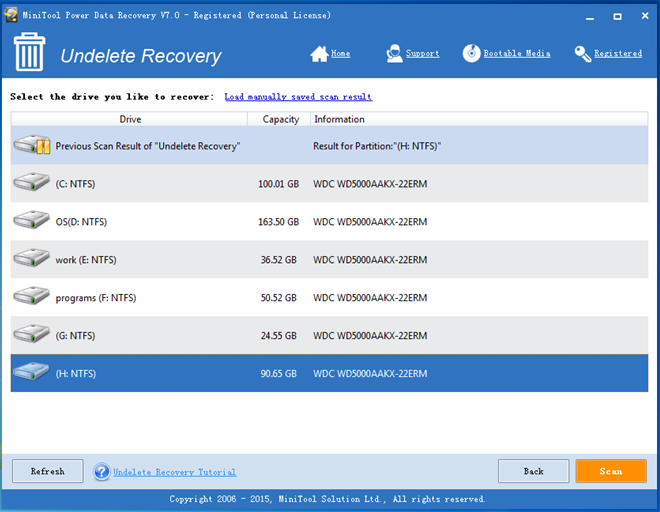
Task: Click the work (E: NTFS) drive icon
Action: tap(31, 258)
